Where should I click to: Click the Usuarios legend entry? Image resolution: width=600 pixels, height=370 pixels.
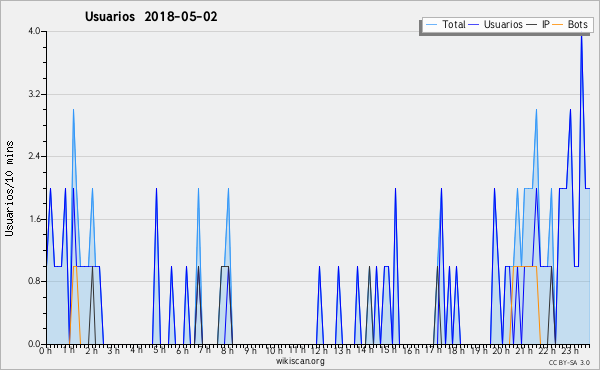pyautogui.click(x=496, y=24)
